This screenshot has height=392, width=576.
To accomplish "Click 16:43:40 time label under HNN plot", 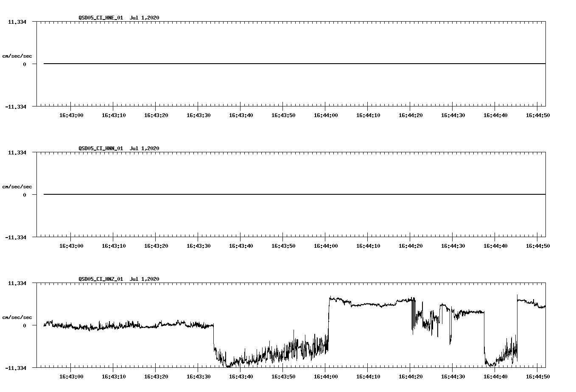I will pos(241,246).
